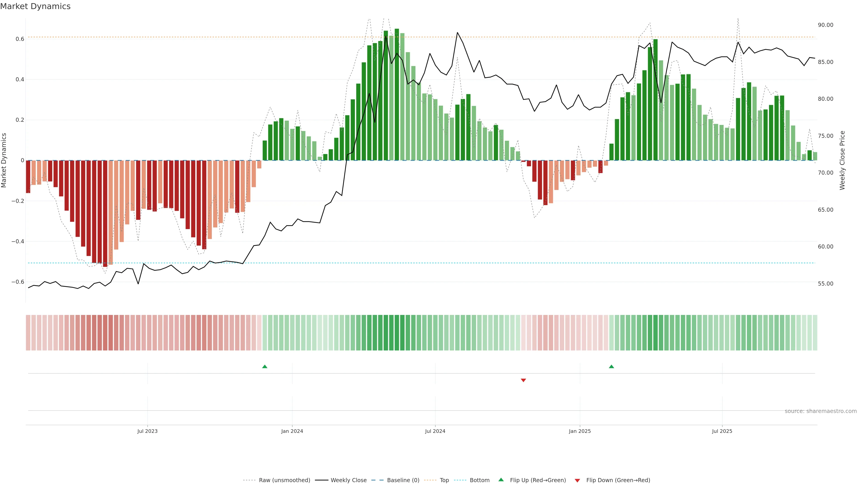Screen dimensions: 868x488
Task: Click the red triangle icon in legend
Action: click(x=577, y=480)
